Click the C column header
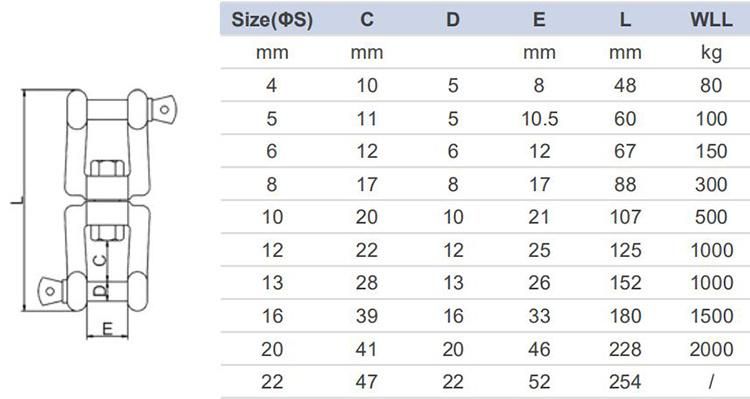The height and width of the screenshot is (399, 750). 367,20
